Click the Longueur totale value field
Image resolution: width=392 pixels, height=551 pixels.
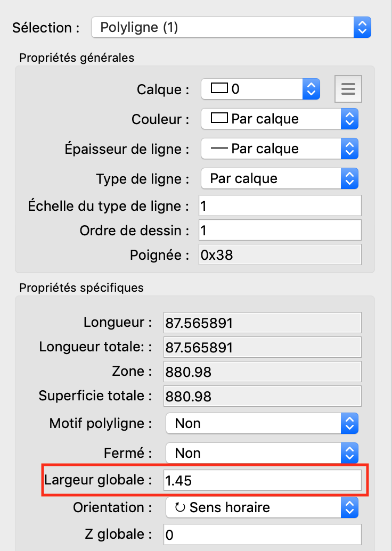click(262, 348)
